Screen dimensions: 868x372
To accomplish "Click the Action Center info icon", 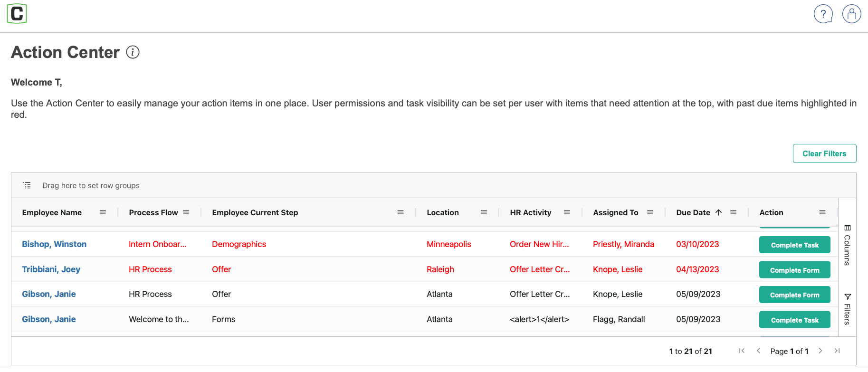I will (133, 52).
